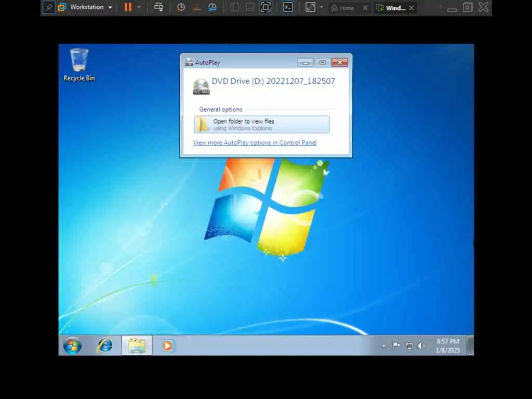Pause the virtual machine
The image size is (532, 399).
click(128, 7)
